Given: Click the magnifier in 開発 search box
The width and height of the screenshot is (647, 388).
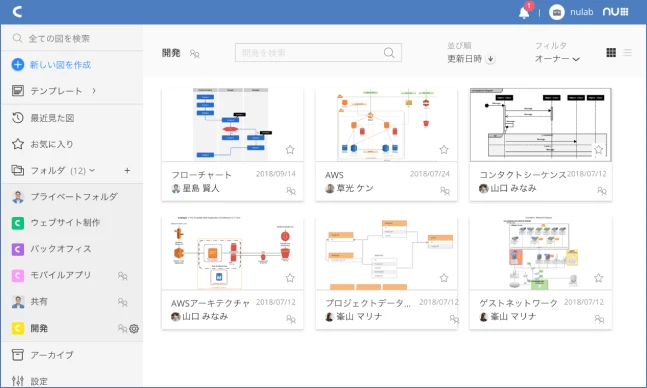Looking at the screenshot, I should [389, 53].
